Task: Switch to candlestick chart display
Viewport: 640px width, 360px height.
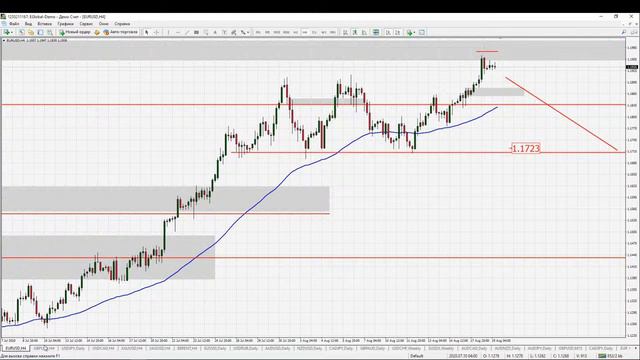Action: (355, 32)
